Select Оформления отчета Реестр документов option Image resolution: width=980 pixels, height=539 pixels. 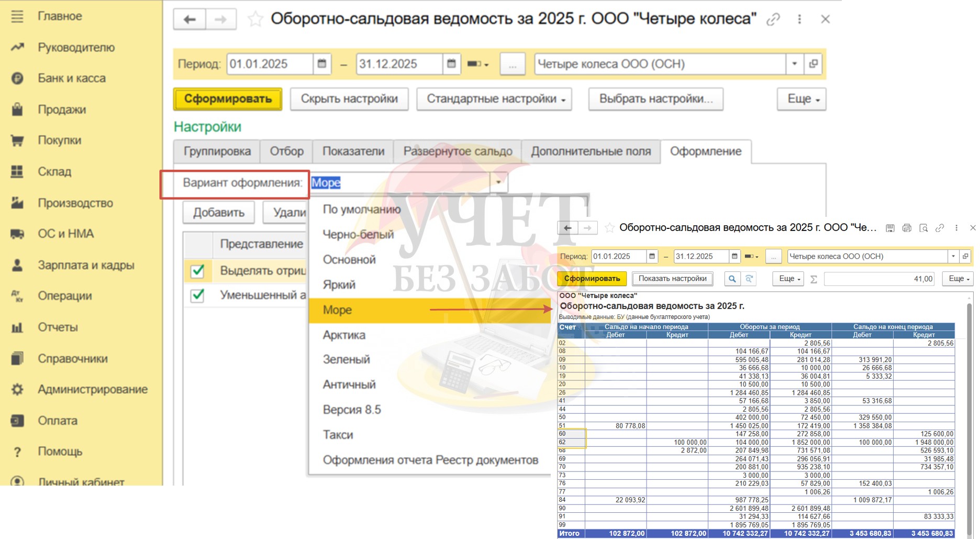429,460
